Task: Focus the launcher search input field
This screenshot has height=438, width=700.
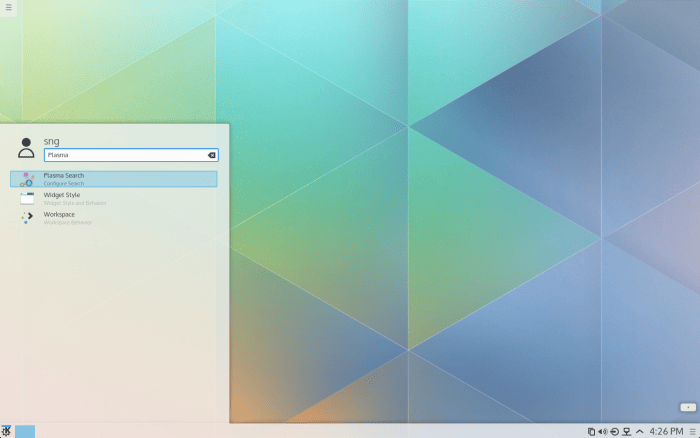Action: [125, 155]
